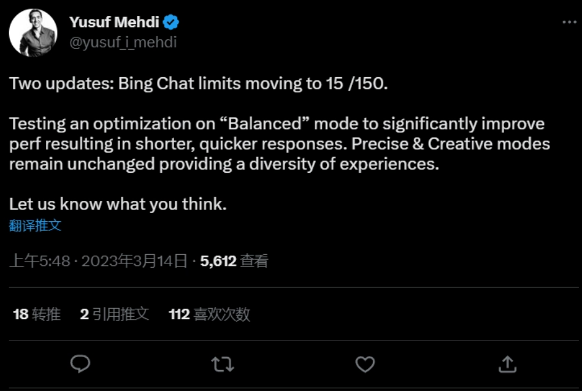The image size is (582, 392).
Task: Open the Yusuf Mehdi display name
Action: coord(114,22)
